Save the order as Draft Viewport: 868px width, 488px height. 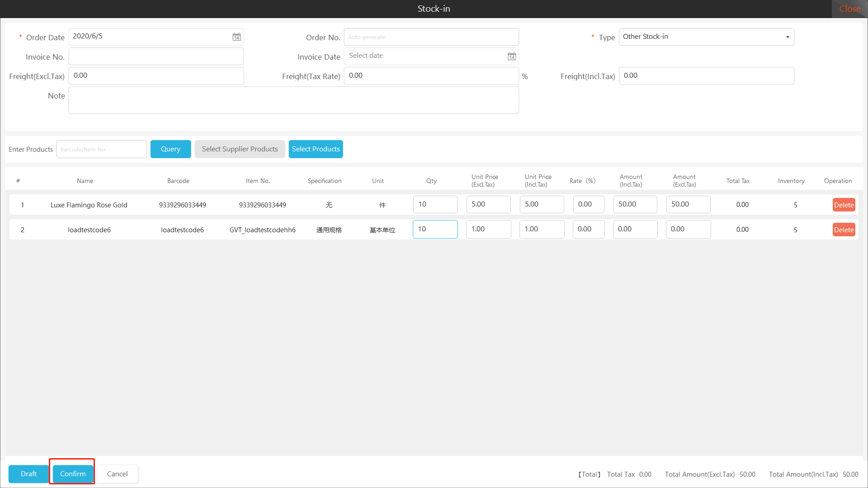click(28, 474)
